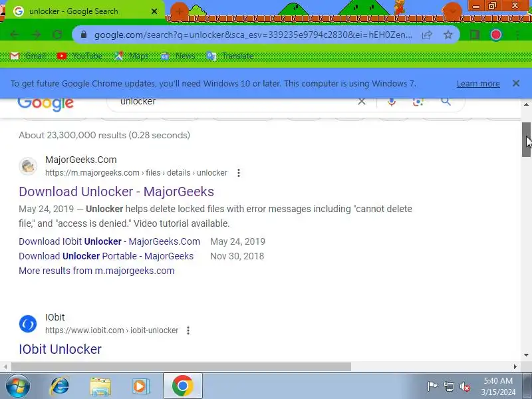This screenshot has width=532, height=399.
Task: Go forward to next page
Action: coord(36,35)
